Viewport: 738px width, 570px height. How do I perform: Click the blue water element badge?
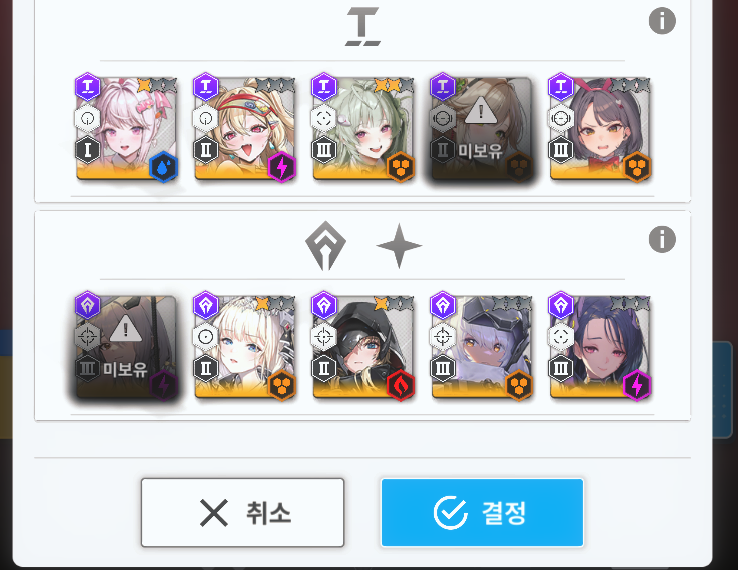pos(163,167)
